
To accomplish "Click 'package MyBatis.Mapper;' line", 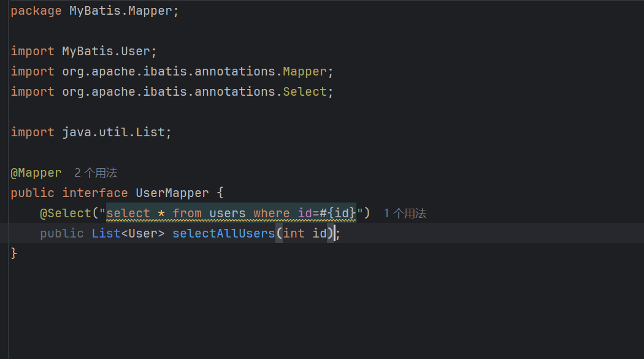I will click(95, 10).
